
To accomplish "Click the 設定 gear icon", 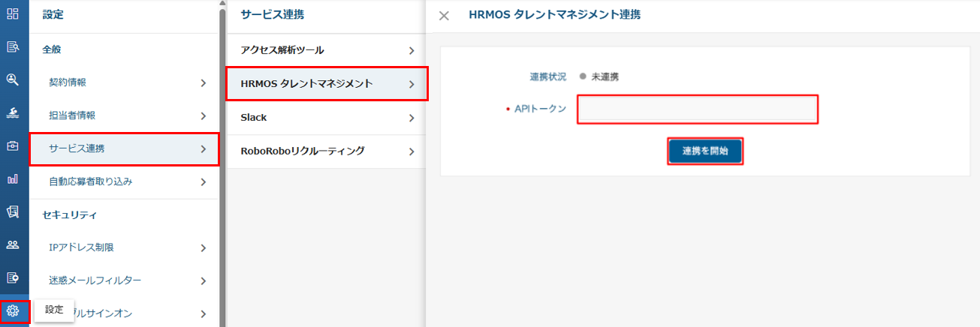I will 13,310.
